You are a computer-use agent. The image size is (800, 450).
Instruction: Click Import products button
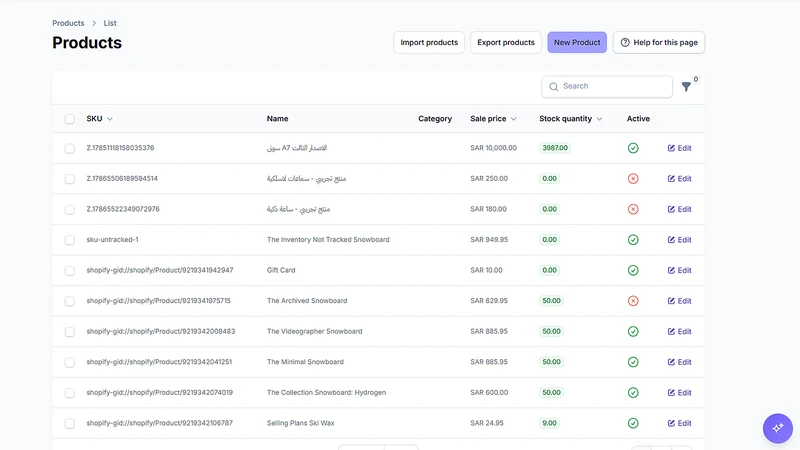click(x=429, y=42)
